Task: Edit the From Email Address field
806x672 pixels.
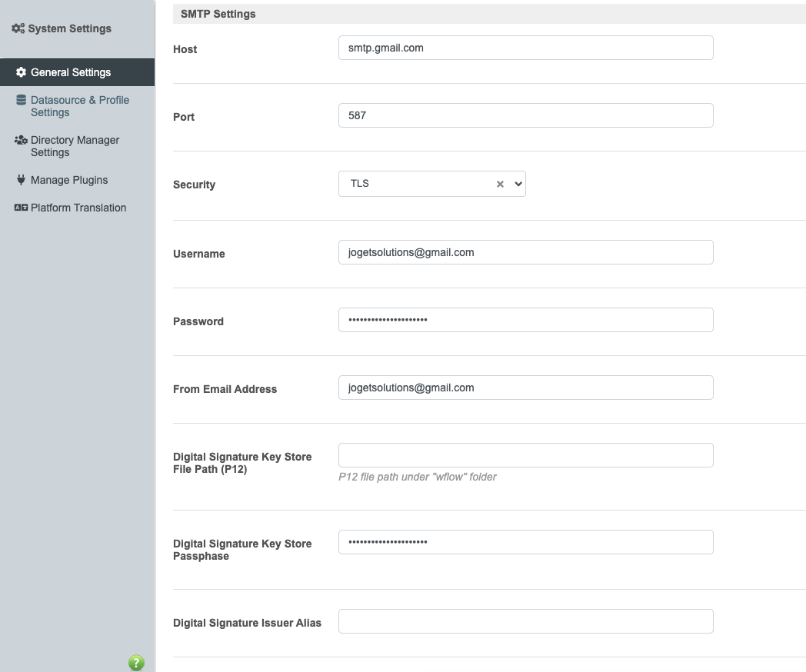Action: point(525,388)
